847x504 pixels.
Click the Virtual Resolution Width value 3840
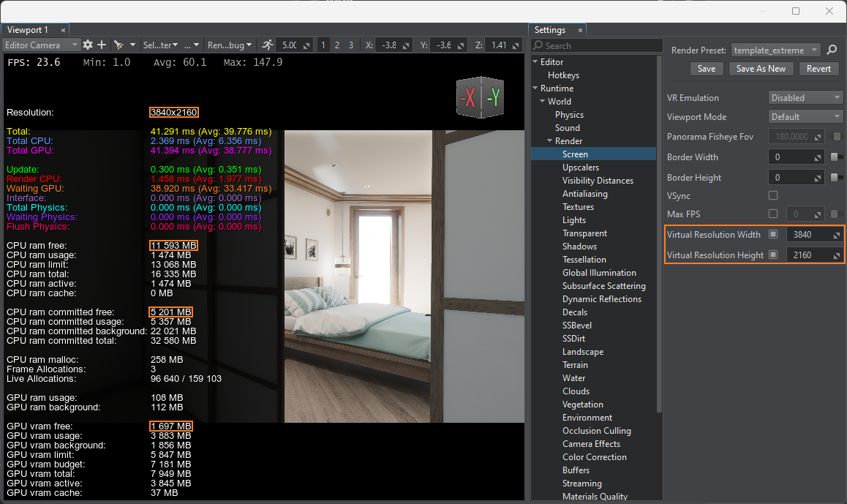802,234
